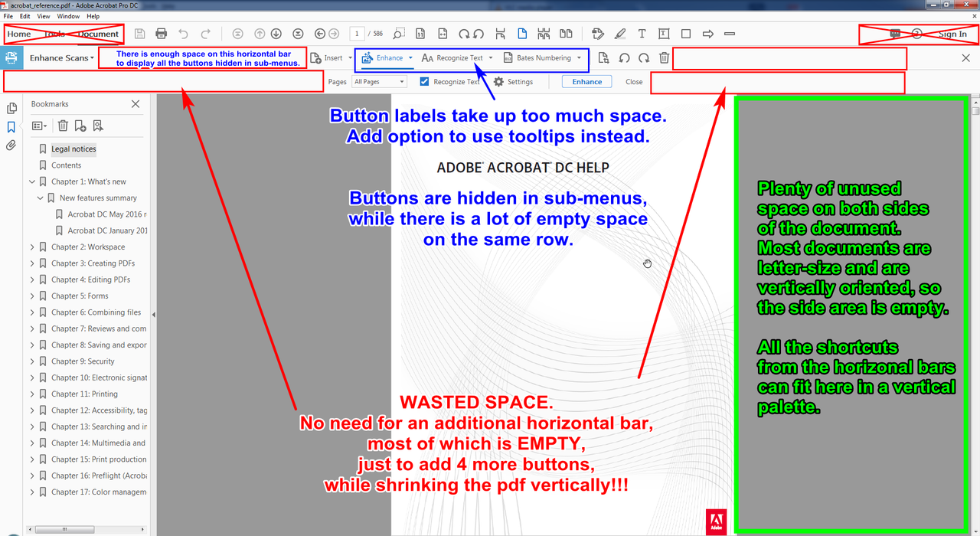The height and width of the screenshot is (536, 980).
Task: Expand Chapter 2: Workspace bookmark
Action: coord(32,247)
